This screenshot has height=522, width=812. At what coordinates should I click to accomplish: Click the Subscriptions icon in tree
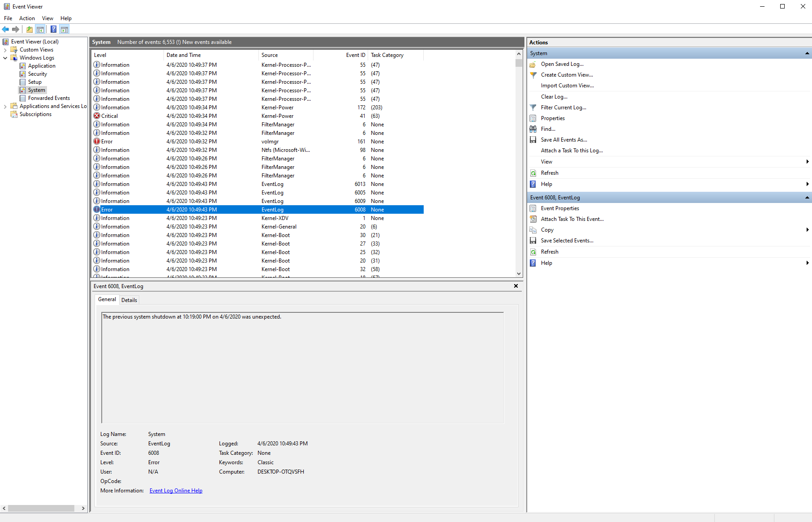tap(14, 114)
